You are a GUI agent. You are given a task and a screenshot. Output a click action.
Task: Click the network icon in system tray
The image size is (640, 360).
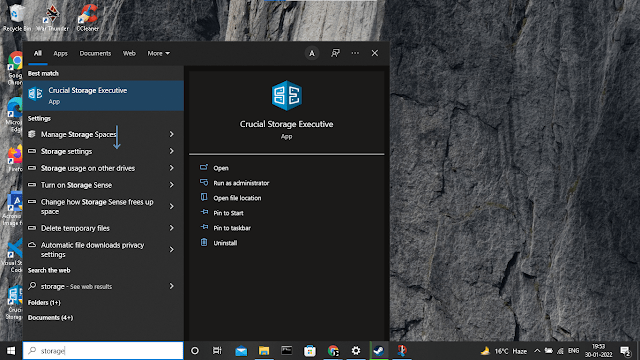click(x=560, y=351)
